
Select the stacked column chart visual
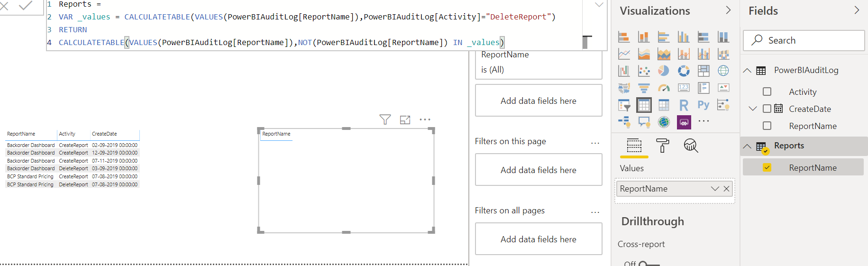click(x=644, y=37)
